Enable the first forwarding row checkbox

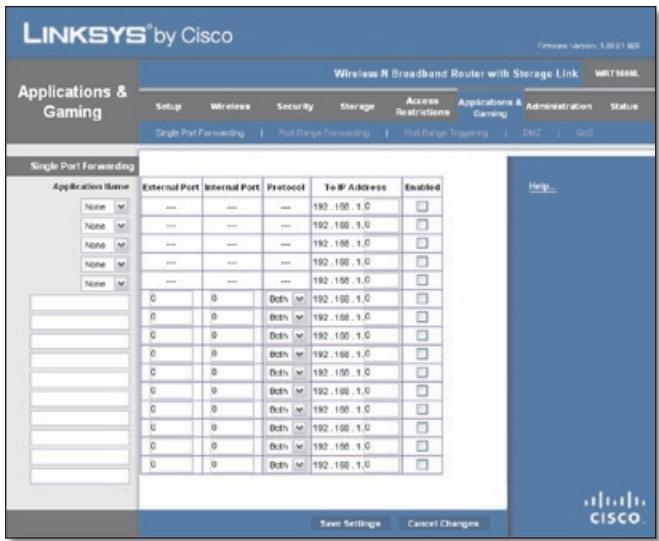click(422, 206)
